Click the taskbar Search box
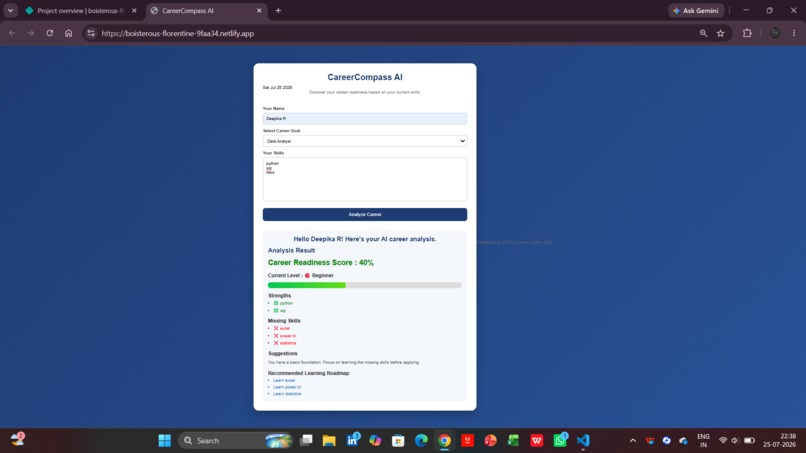 point(236,440)
